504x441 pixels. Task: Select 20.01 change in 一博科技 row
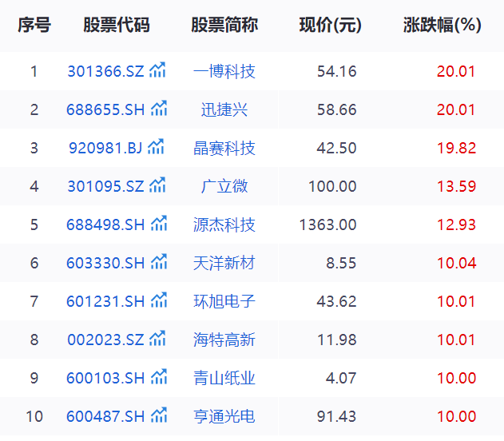(456, 71)
